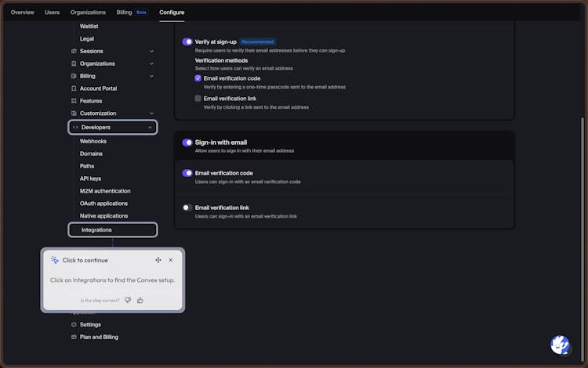Viewport: 588px width, 368px height.
Task: Check the Email verification link checkbox
Action: point(198,99)
